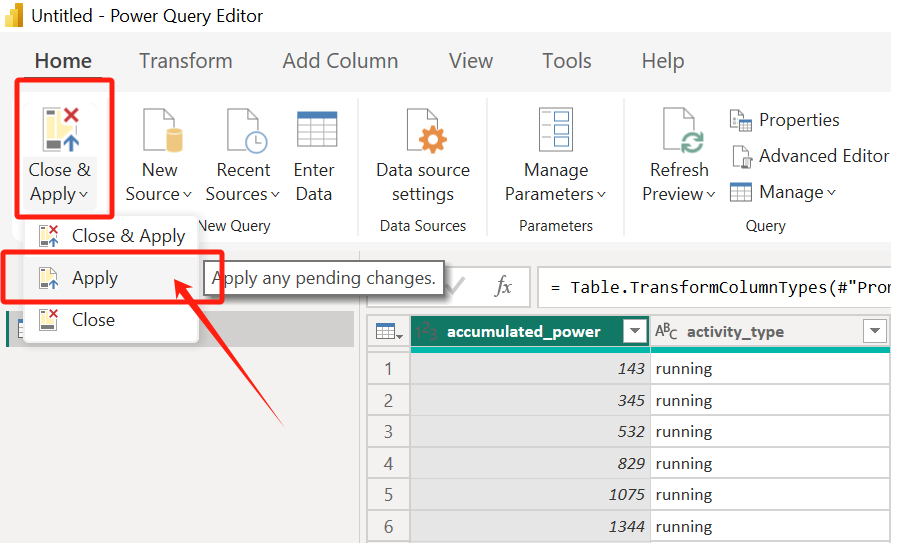Choose Close & Apply from the dropdown menu
Image resolution: width=898 pixels, height=547 pixels.
point(112,236)
